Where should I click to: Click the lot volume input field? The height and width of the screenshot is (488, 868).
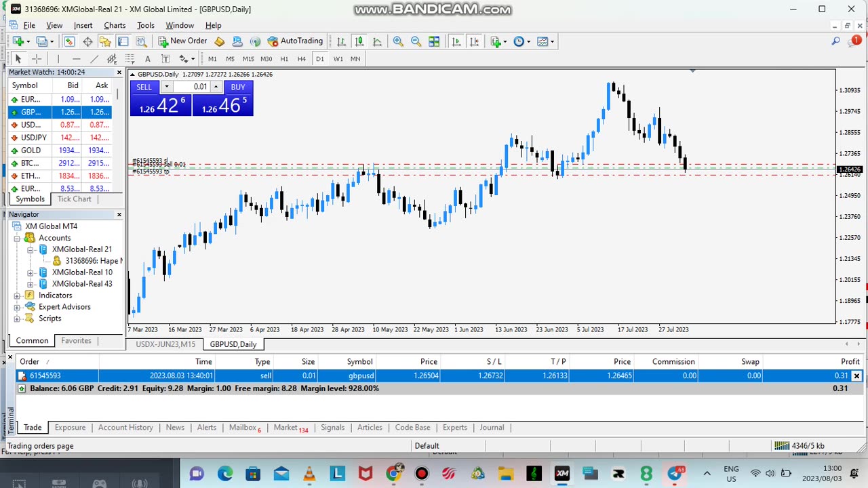(192, 87)
